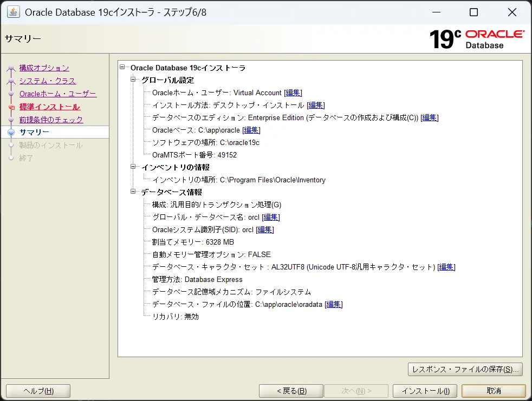Select 管理方法: Database Express row
This screenshot has height=401, width=532.
pos(197,280)
